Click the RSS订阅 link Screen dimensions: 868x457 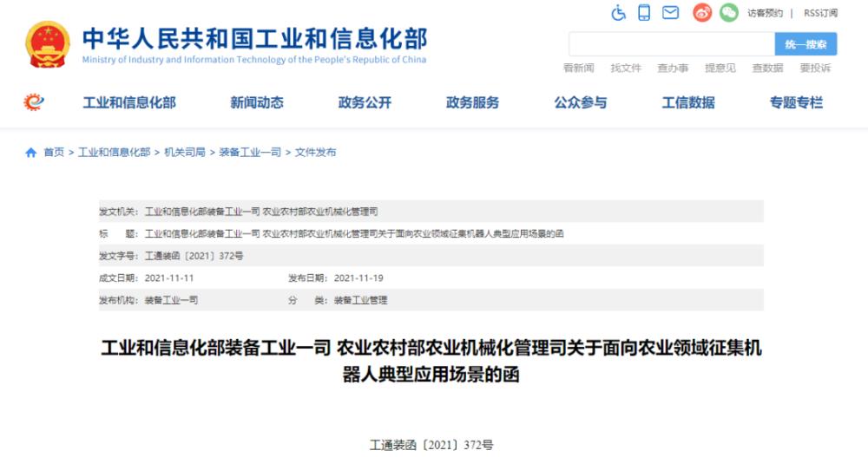[x=820, y=13]
